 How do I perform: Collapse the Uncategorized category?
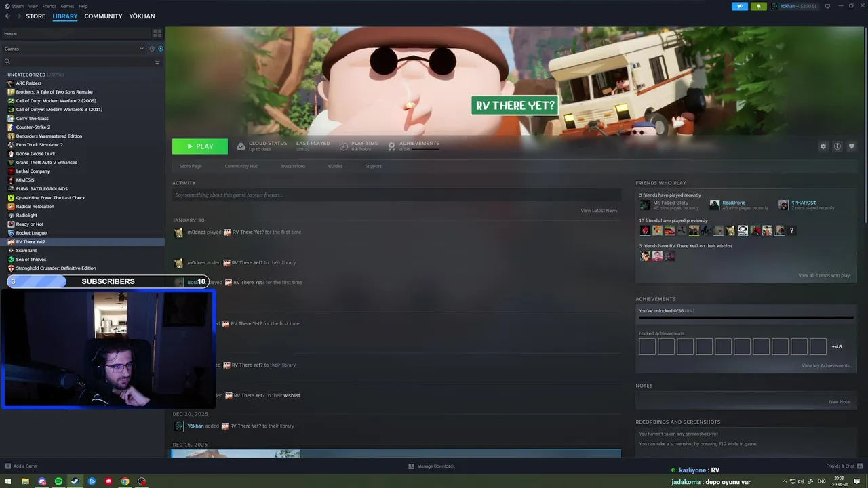click(4, 75)
